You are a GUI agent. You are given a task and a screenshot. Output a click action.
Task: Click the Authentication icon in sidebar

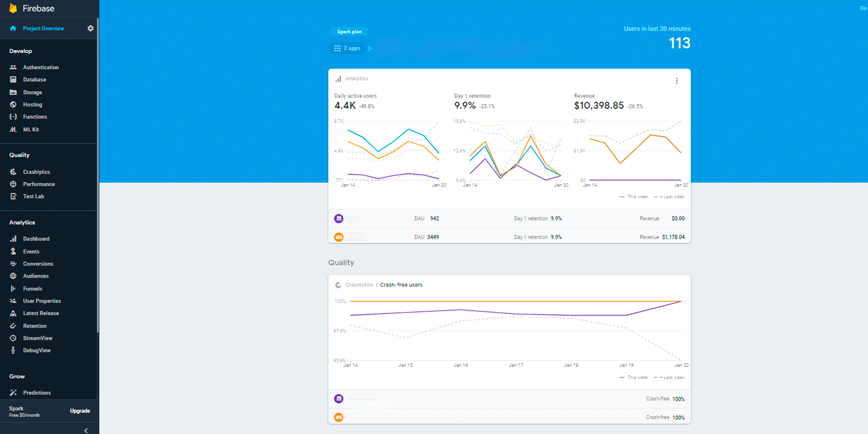coord(13,67)
